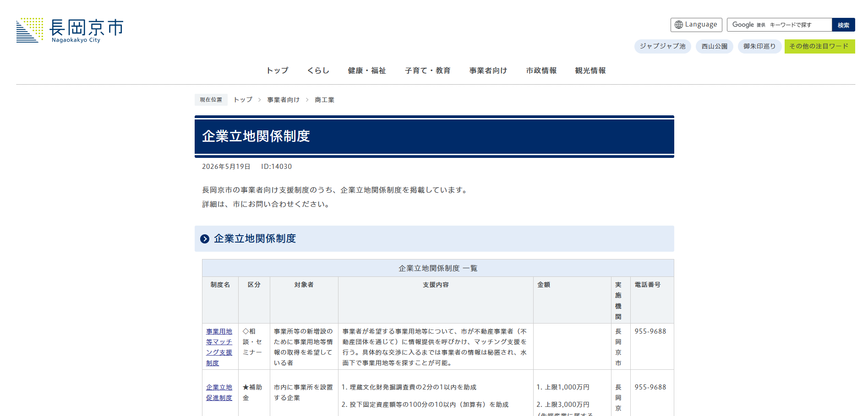Select the ジャブジャブ池 keyword tag
868x416 pixels.
click(x=663, y=46)
